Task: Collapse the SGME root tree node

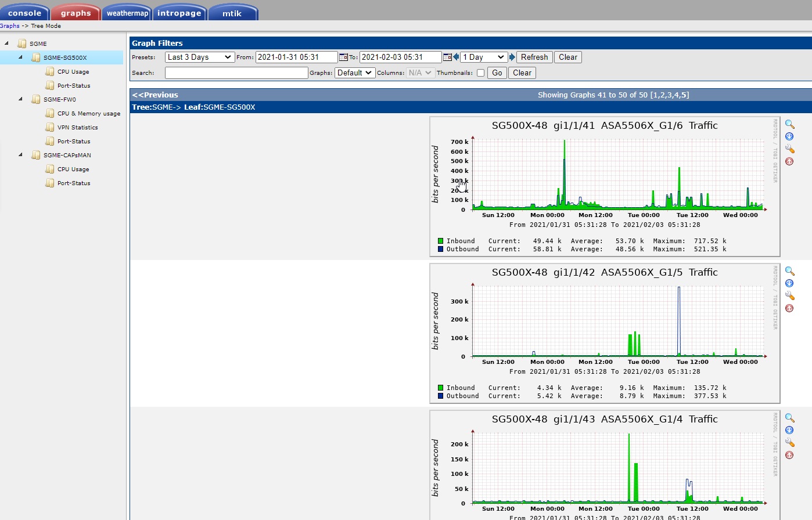Action: pyautogui.click(x=6, y=43)
